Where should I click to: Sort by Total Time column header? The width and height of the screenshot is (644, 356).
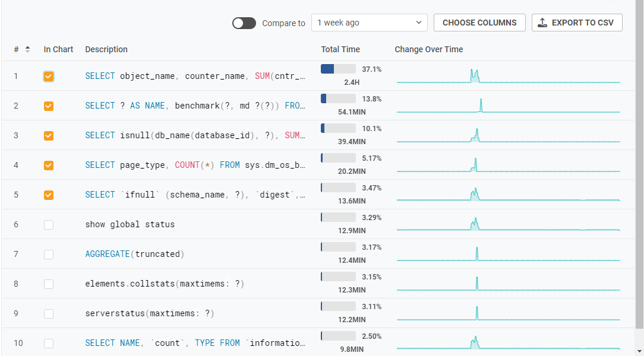click(x=340, y=50)
